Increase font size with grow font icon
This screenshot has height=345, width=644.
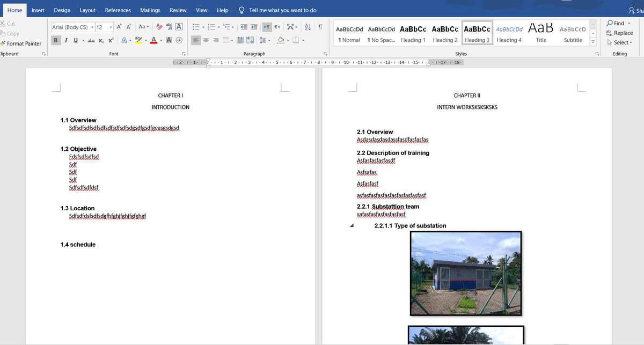(x=119, y=27)
